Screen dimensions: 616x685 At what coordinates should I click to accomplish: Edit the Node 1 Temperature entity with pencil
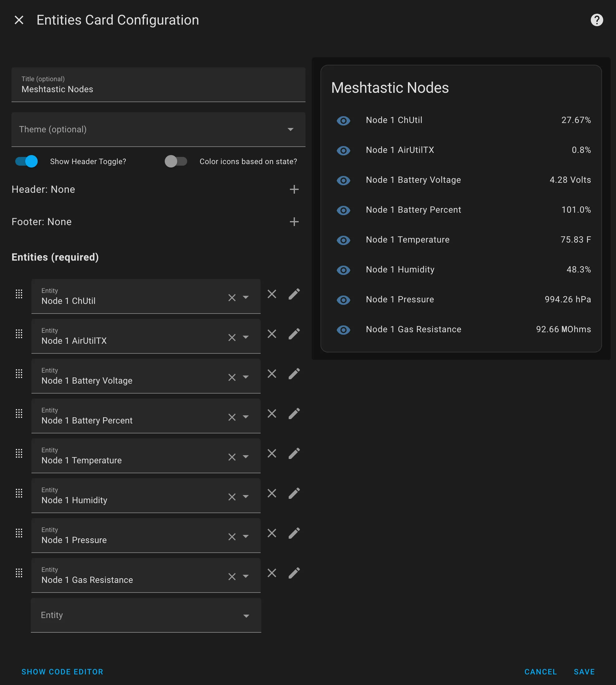(x=294, y=454)
